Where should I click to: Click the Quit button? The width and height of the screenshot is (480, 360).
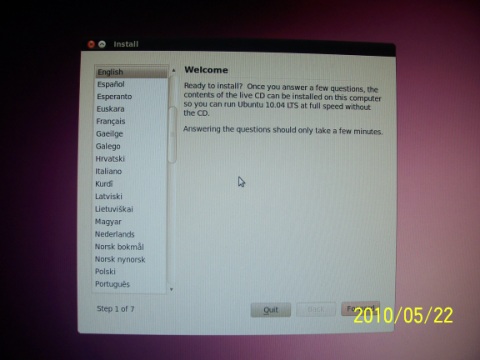271,310
